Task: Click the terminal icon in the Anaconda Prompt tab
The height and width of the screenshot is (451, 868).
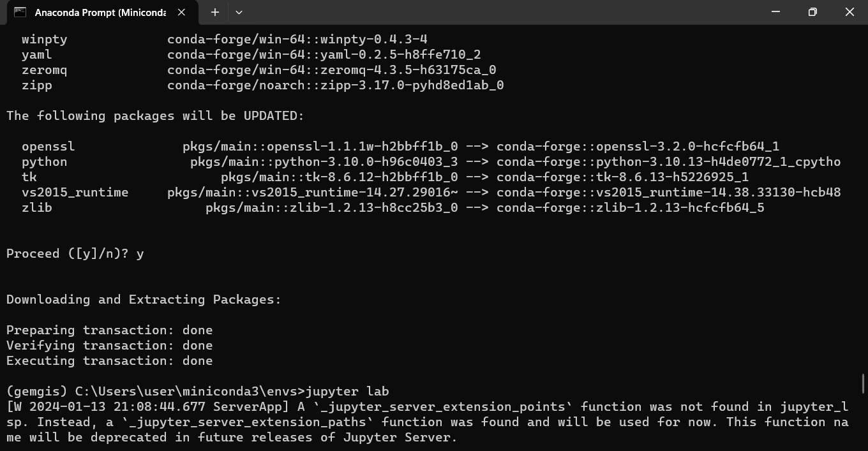Action: [x=20, y=12]
